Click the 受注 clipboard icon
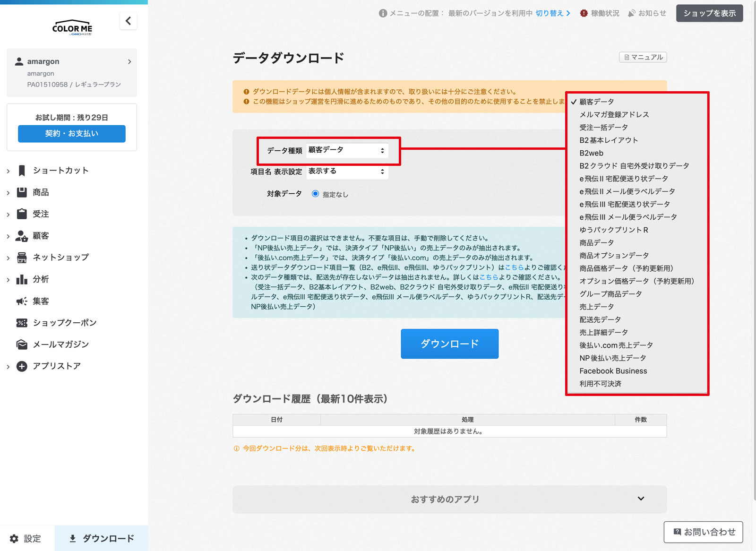 tap(22, 214)
